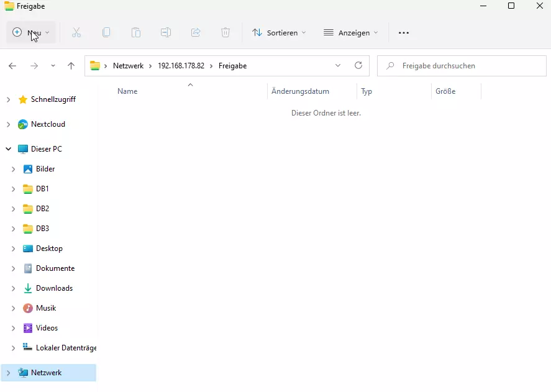Viewport: 551px width, 392px height.
Task: Expand the Netzwerk node in sidebar
Action: [x=8, y=373]
